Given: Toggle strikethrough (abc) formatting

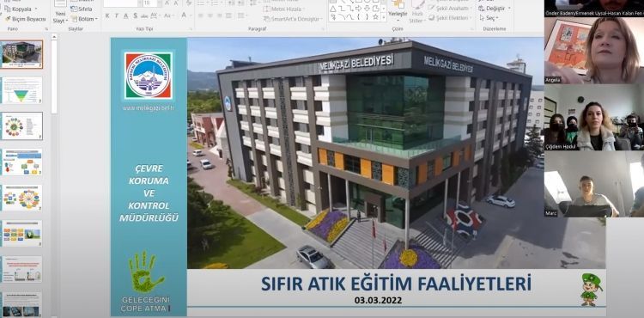Looking at the screenshot, I should pos(144,15).
